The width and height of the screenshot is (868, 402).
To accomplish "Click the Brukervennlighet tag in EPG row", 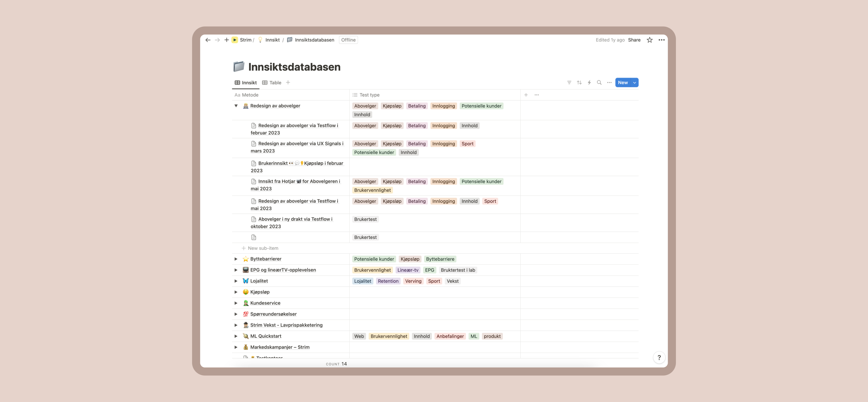I will click(372, 270).
